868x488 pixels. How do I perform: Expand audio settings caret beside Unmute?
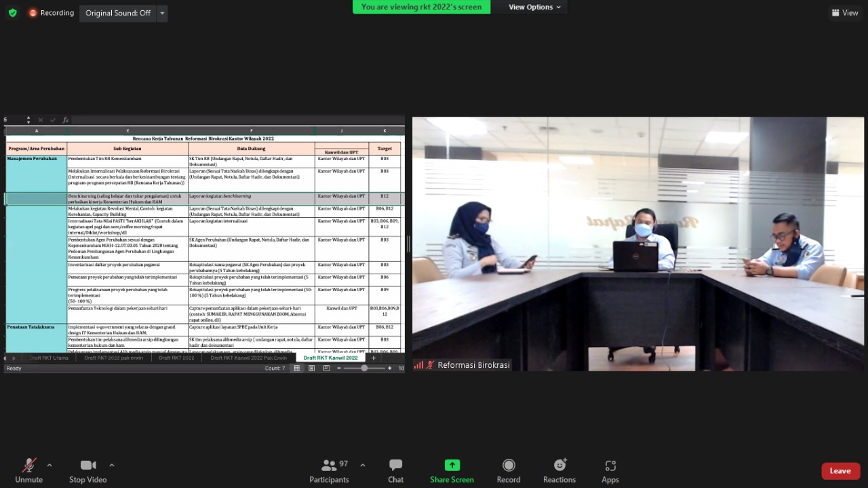click(50, 465)
